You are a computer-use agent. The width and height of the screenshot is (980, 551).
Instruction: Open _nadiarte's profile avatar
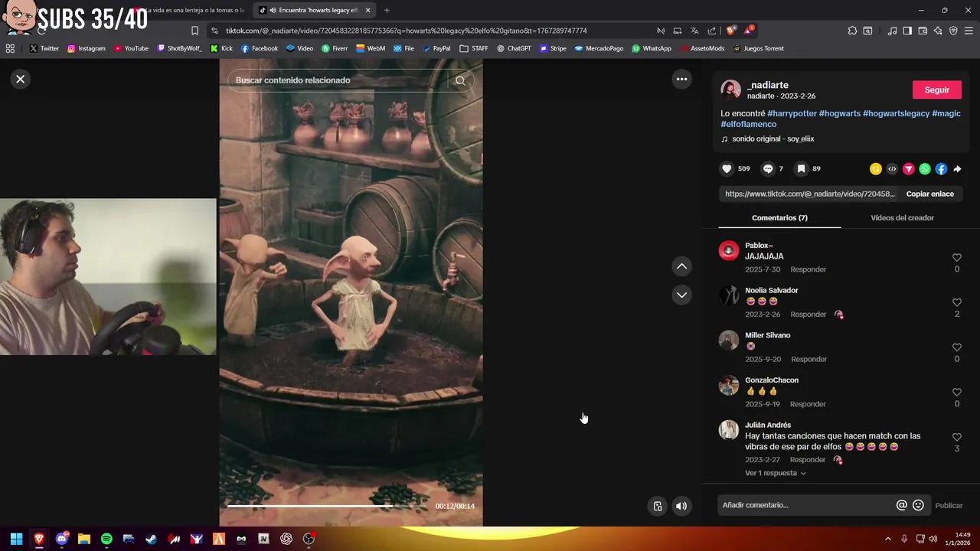pyautogui.click(x=730, y=90)
